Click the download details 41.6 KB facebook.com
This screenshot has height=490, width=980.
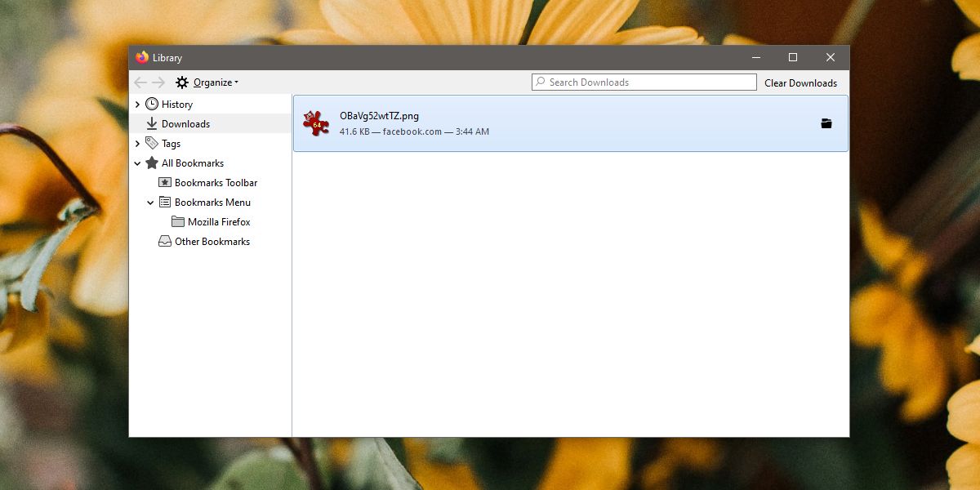tap(414, 131)
